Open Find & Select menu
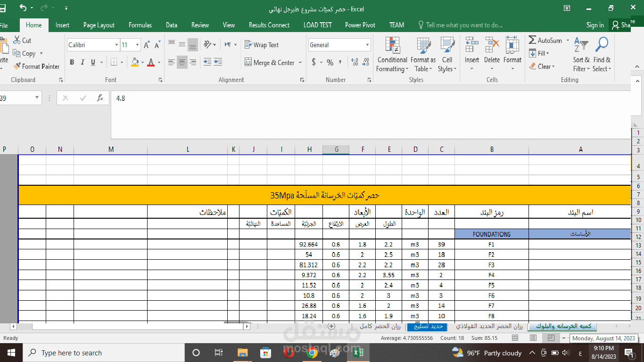 coord(602,55)
